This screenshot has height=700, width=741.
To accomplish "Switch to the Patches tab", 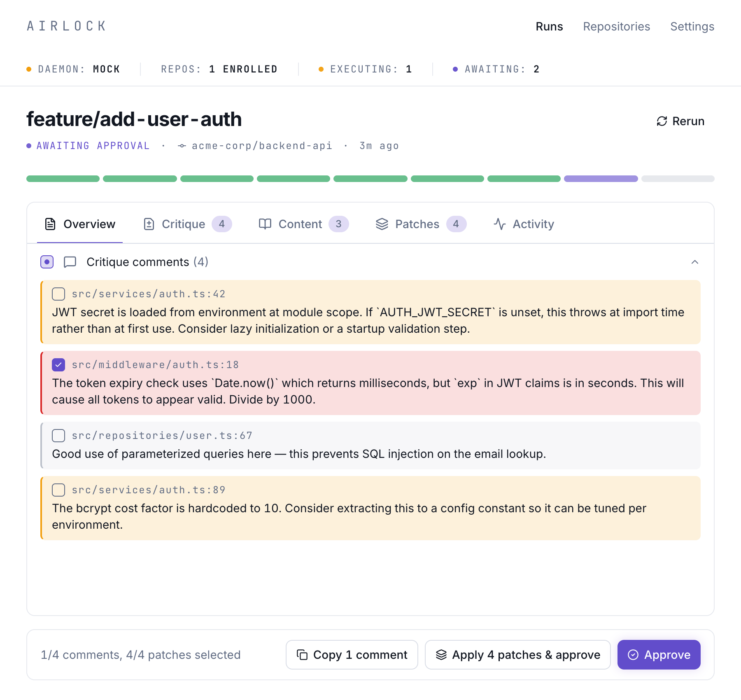I will click(417, 224).
